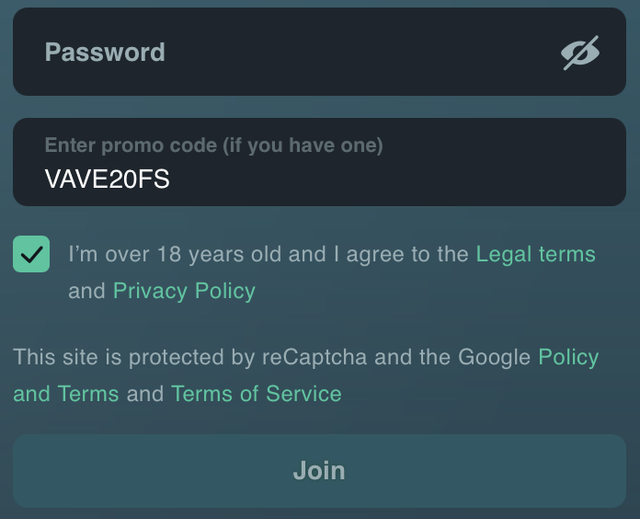640x519 pixels.
Task: Click the 'and Terms' green link text
Action: pos(66,394)
